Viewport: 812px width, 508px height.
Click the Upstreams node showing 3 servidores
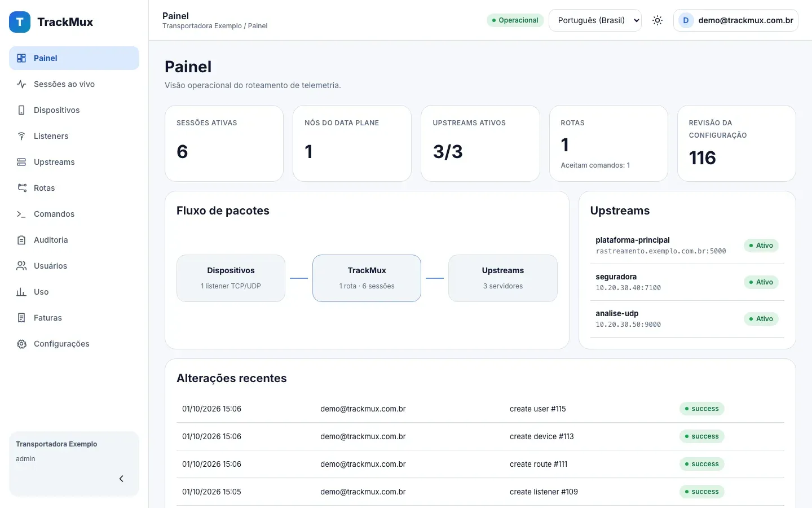coord(503,278)
